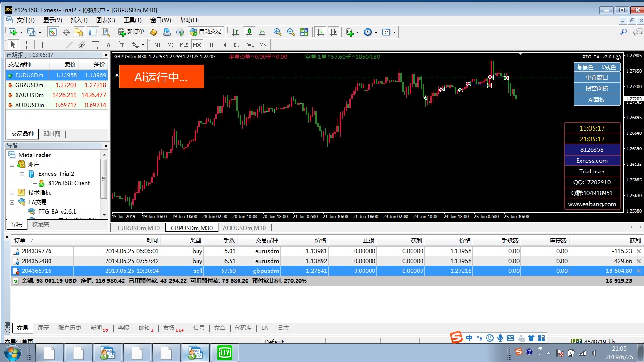Viewport: 644px width, 362px height.
Task: Click the Zoom Out magnifier icon
Action: click(x=291, y=32)
